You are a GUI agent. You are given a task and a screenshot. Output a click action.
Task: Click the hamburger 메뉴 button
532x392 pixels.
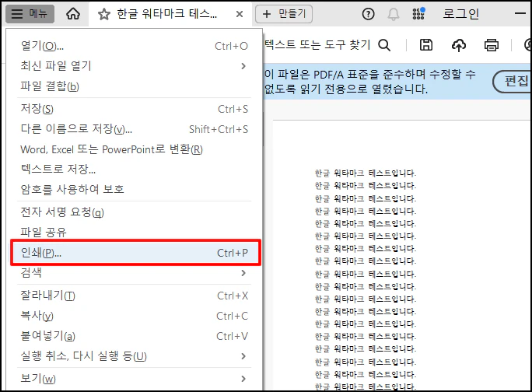(x=30, y=14)
